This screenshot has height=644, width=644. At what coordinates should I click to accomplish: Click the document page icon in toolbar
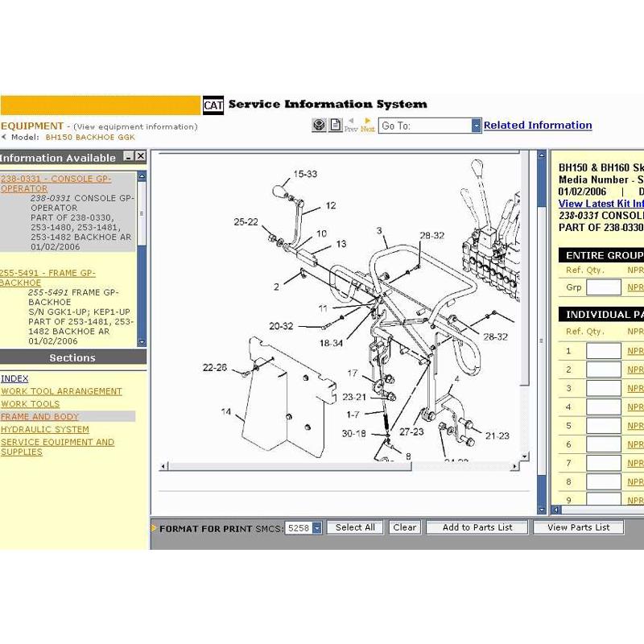[x=336, y=125]
